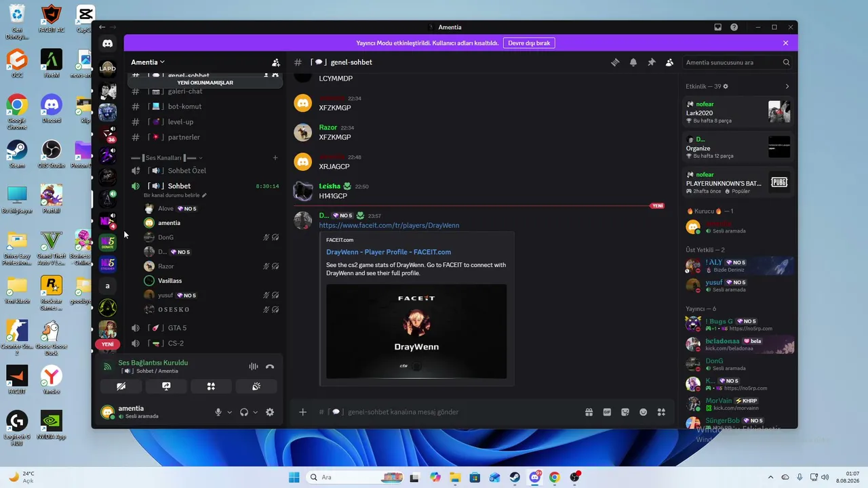Focus genel-sohbet message input box
This screenshot has width=868, height=488.
[x=448, y=412]
